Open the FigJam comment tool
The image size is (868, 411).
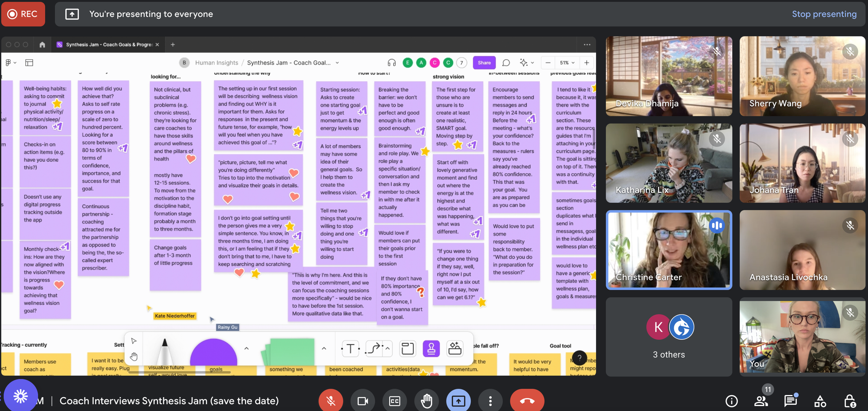(506, 63)
